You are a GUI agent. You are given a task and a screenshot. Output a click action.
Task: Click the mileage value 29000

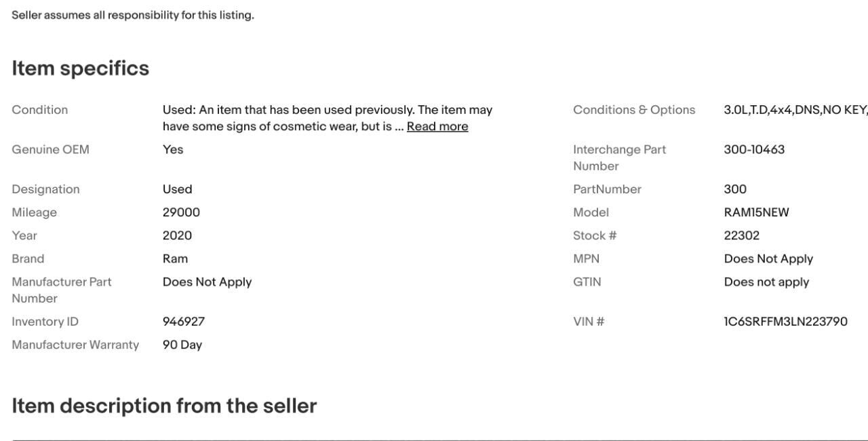coord(181,212)
